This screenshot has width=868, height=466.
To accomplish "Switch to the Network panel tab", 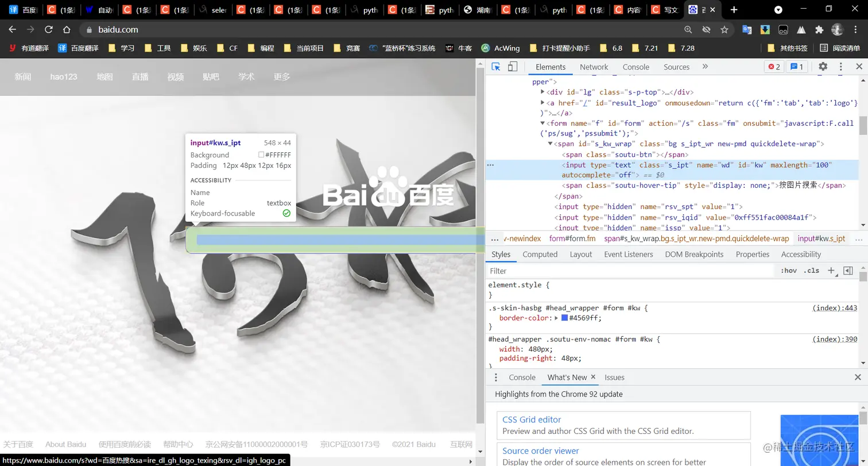I will (x=594, y=67).
